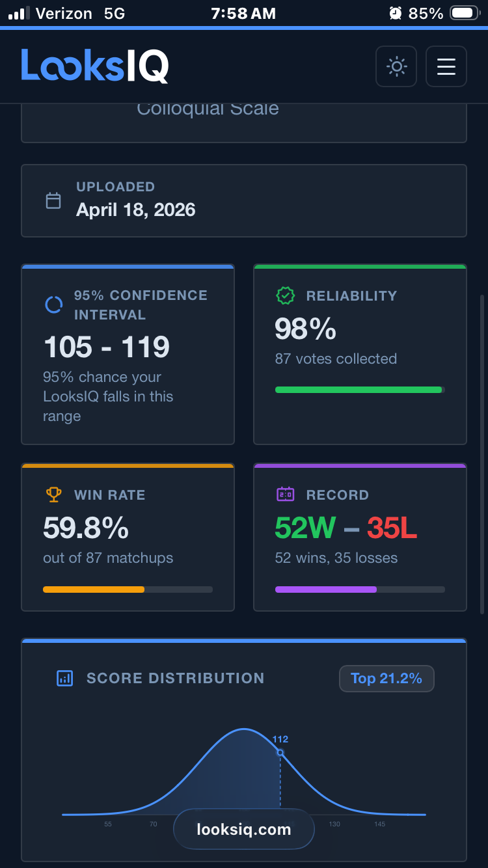The width and height of the screenshot is (488, 868).
Task: Toggle the light/dark theme sun button
Action: (x=396, y=66)
